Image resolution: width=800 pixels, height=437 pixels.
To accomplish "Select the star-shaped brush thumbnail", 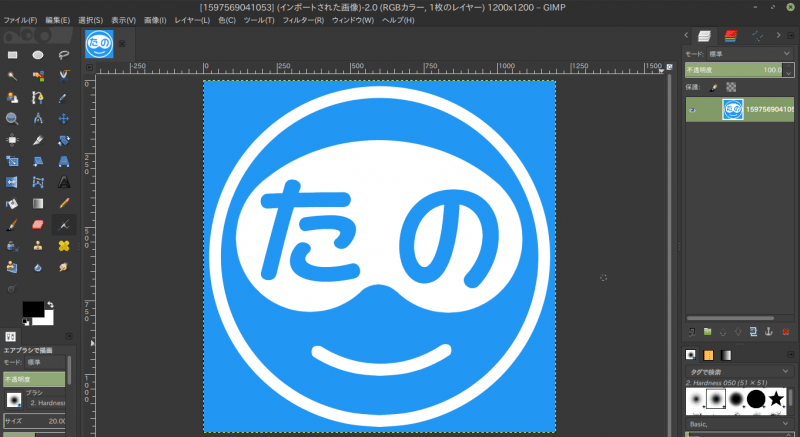I will 776,400.
